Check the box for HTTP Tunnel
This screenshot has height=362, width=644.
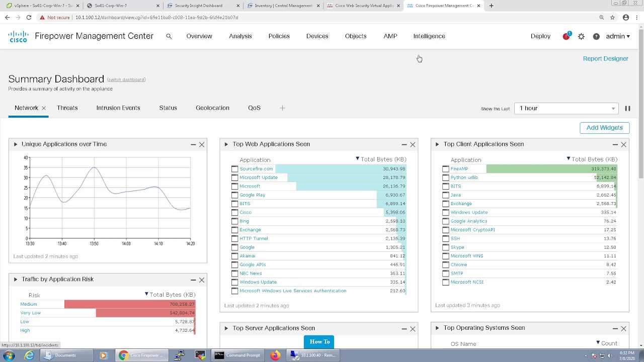point(234,239)
